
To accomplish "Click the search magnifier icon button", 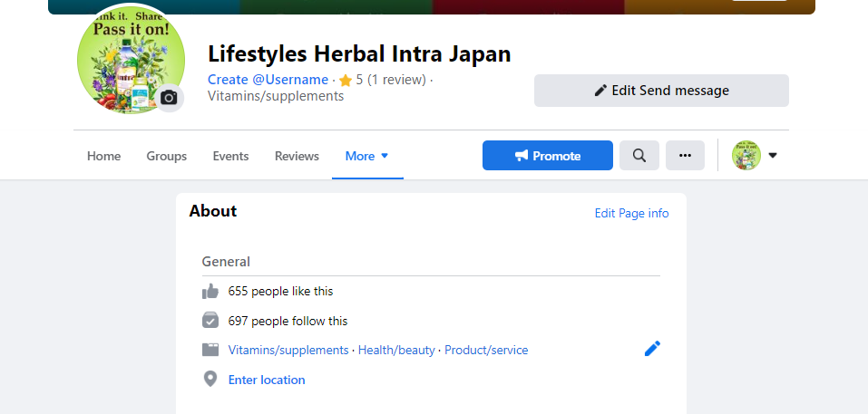I will (x=639, y=156).
